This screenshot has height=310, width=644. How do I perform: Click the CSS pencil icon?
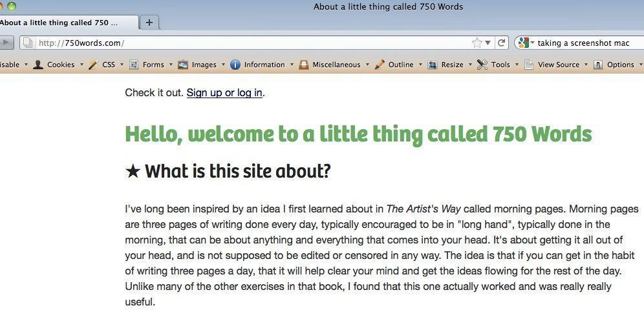pyautogui.click(x=93, y=65)
